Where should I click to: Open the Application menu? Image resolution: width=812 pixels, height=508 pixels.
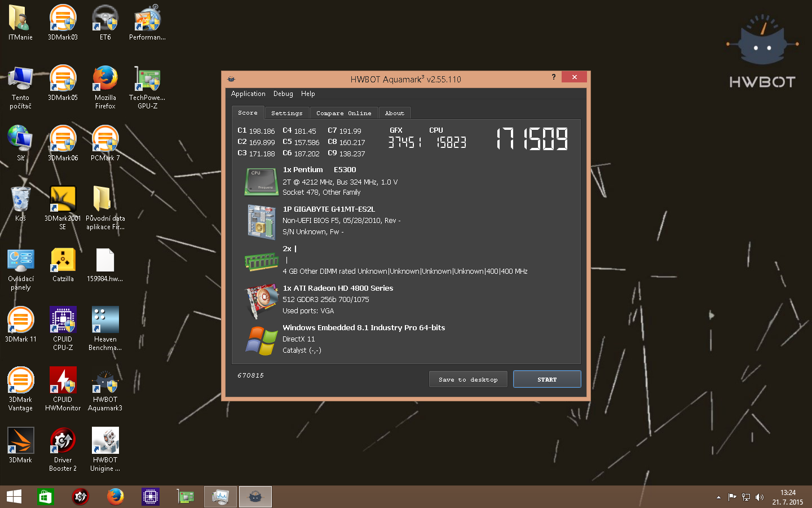248,94
